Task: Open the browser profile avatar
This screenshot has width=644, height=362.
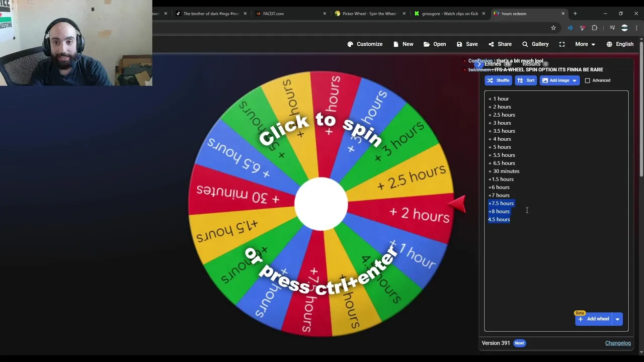Action: click(x=624, y=28)
